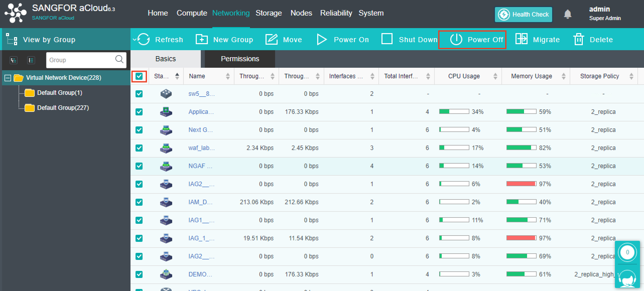Click the switch device icon for sw5__8
Image resolution: width=644 pixels, height=291 pixels.
[x=166, y=94]
